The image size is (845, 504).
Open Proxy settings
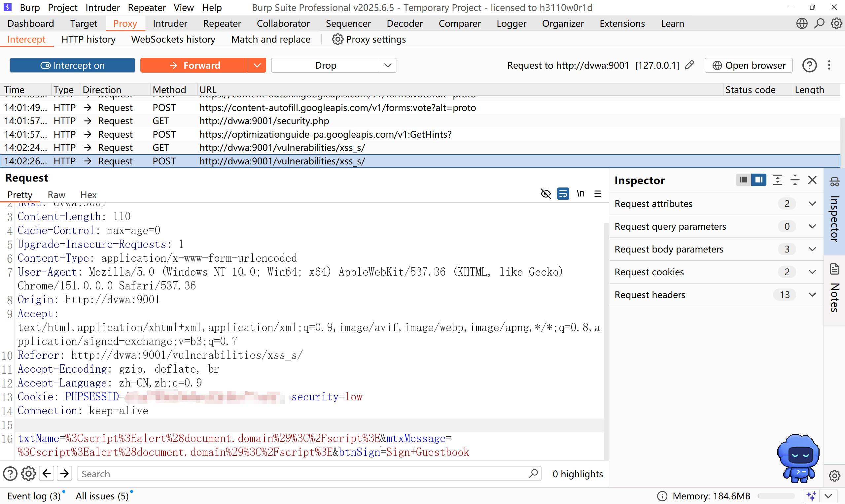[369, 39]
